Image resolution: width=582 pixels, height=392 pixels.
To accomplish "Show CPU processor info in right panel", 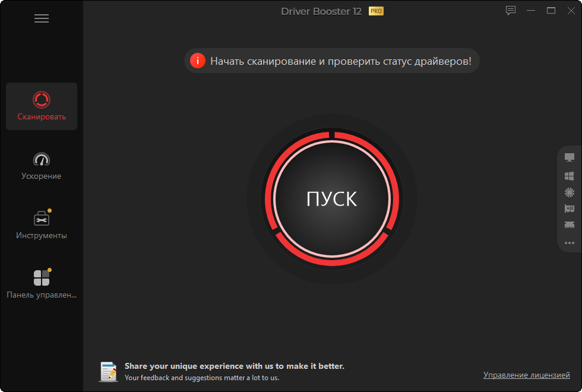I will click(569, 192).
